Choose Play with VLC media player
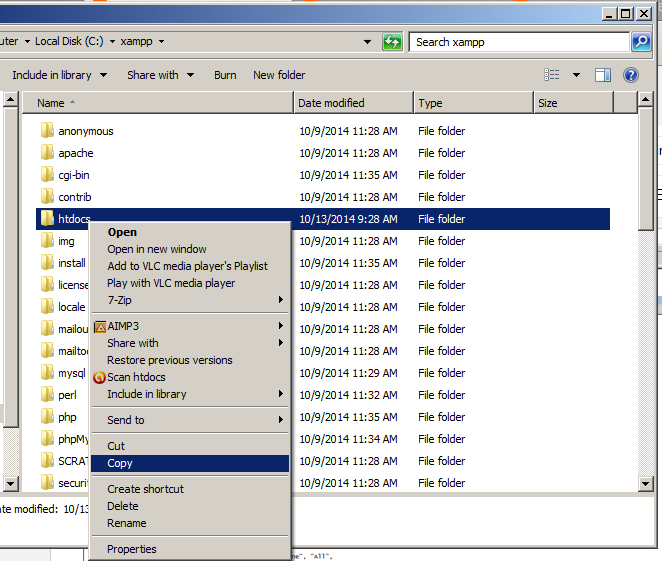The image size is (662, 561). [190, 283]
